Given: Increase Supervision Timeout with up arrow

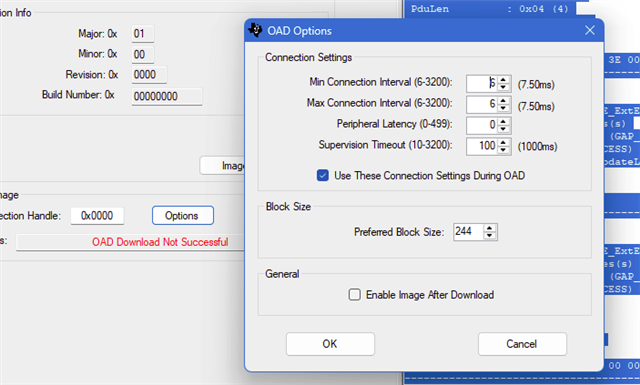Looking at the screenshot, I should [503, 142].
